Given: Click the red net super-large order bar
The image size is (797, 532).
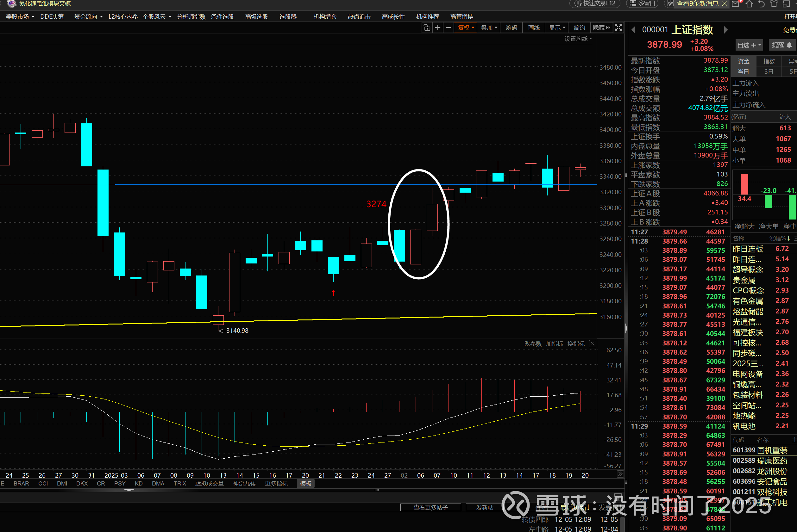Looking at the screenshot, I should point(744,184).
